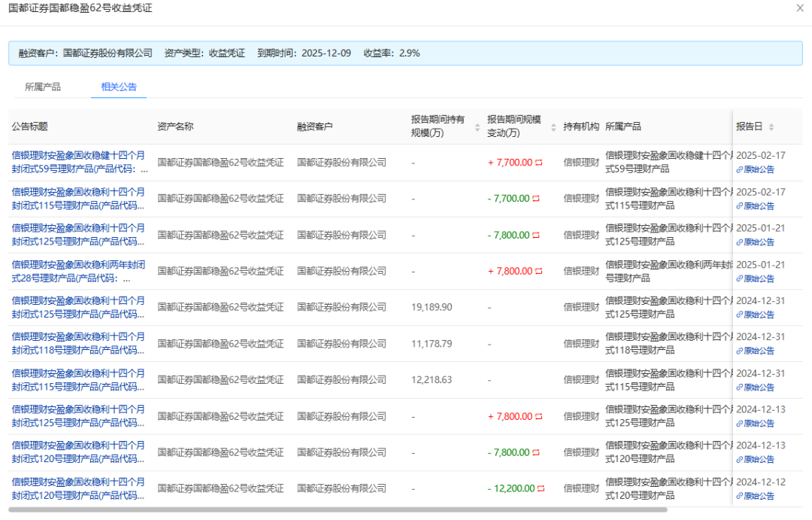Click paperclip icon before topmost 原始公告 link
The width and height of the screenshot is (812, 520).
click(741, 169)
